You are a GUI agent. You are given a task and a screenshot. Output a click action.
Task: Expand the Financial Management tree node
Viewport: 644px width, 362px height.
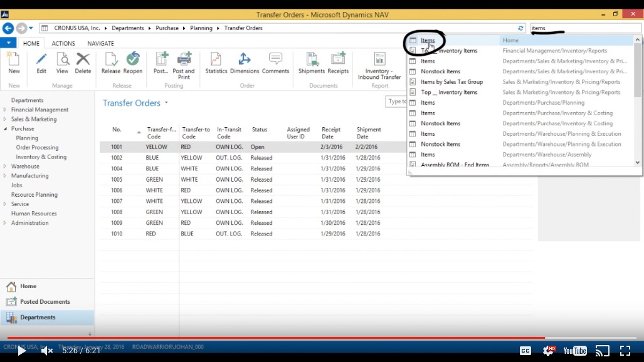5,110
